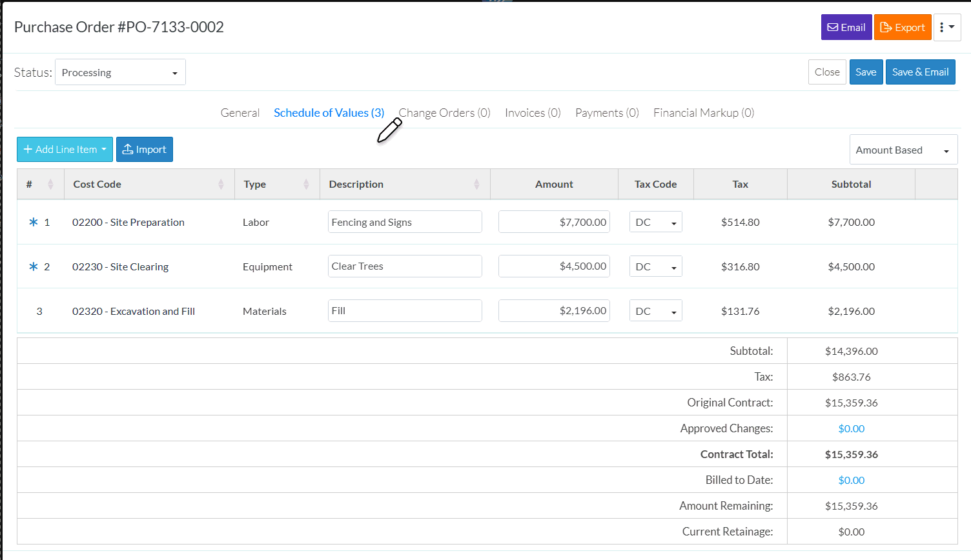The width and height of the screenshot is (971, 560).
Task: Click the Contract Total $15,359.36 value
Action: [x=851, y=454]
